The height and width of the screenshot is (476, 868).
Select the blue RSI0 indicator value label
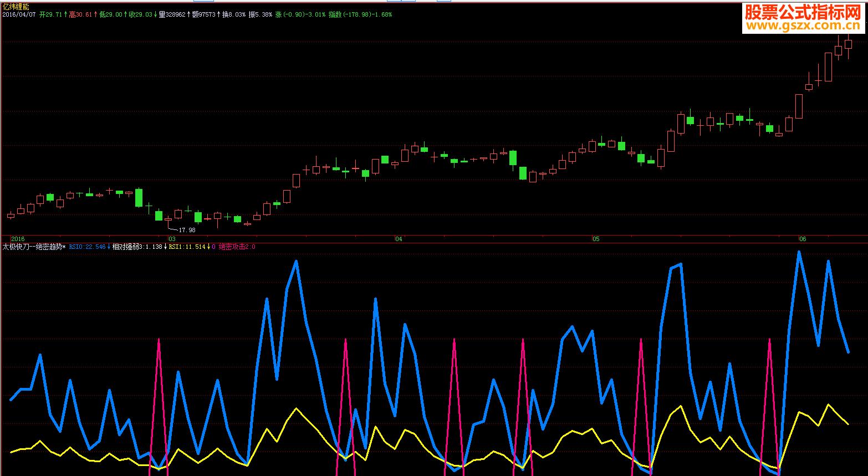point(88,247)
